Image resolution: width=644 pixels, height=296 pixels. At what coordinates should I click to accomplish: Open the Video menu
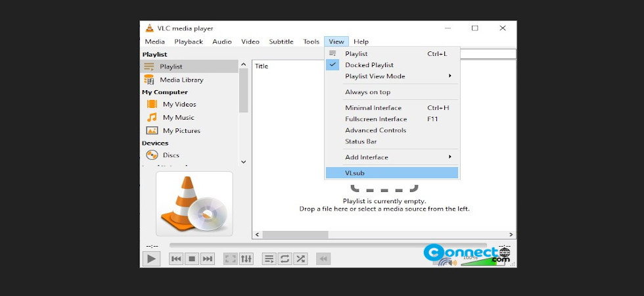click(x=250, y=41)
